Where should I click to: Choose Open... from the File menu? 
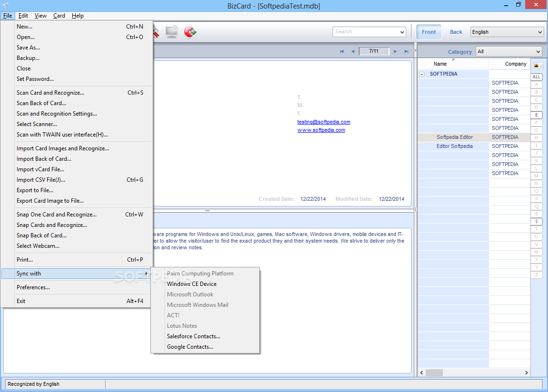(x=77, y=37)
